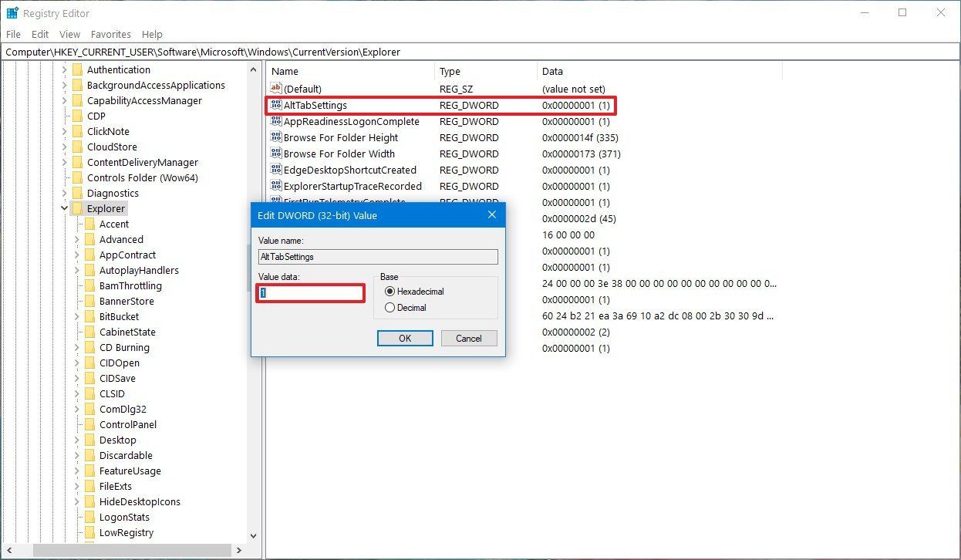Image resolution: width=961 pixels, height=560 pixels.
Task: Click inside the Value data field
Action: tap(309, 293)
